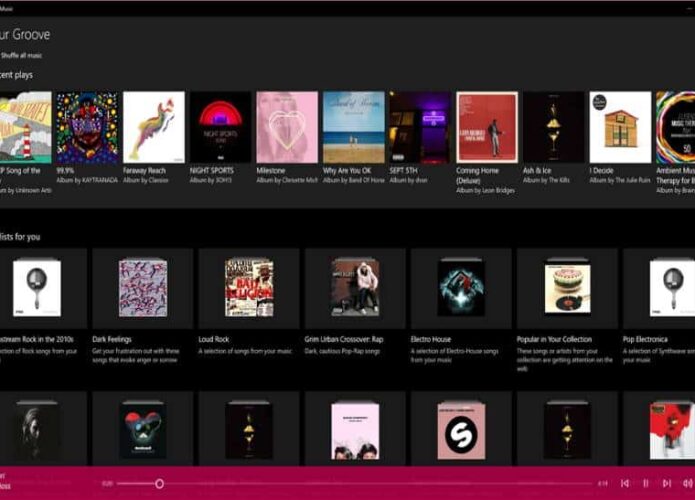Open the I Decide album cover

[x=621, y=127]
